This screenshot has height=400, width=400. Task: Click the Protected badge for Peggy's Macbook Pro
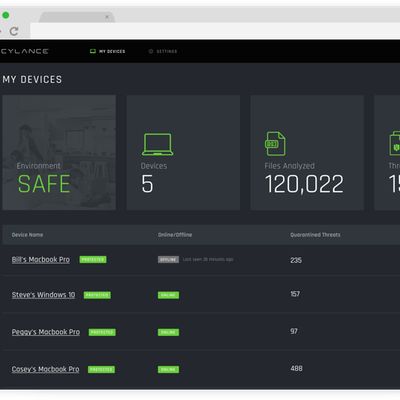tap(102, 332)
